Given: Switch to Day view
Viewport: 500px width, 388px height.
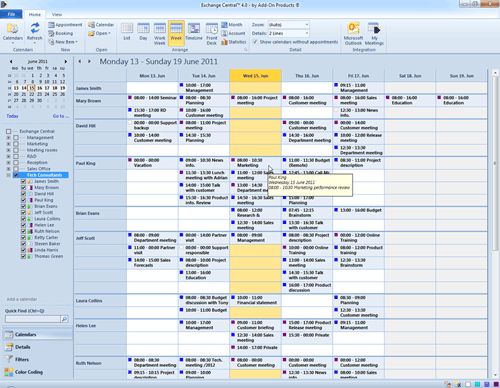Looking at the screenshot, I should pos(143,32).
